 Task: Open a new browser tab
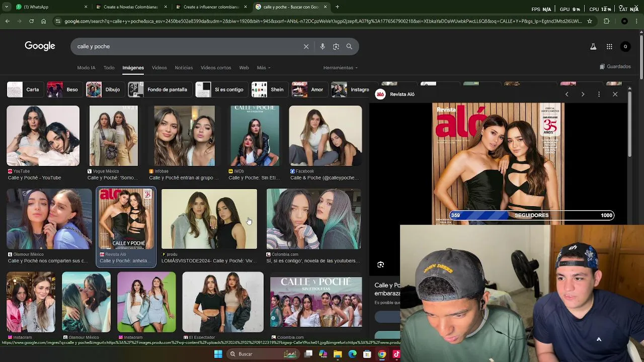[337, 7]
